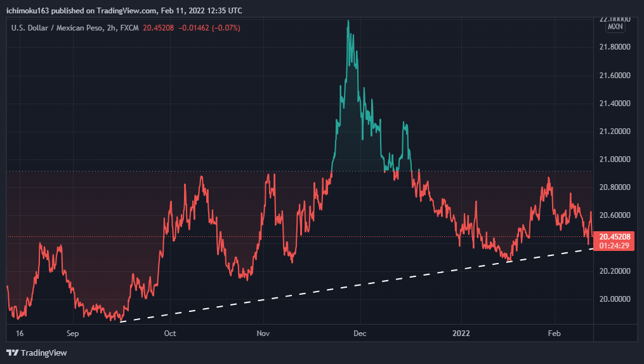Click the Nov label on time axis
Image resolution: width=644 pixels, height=364 pixels.
pos(263,333)
